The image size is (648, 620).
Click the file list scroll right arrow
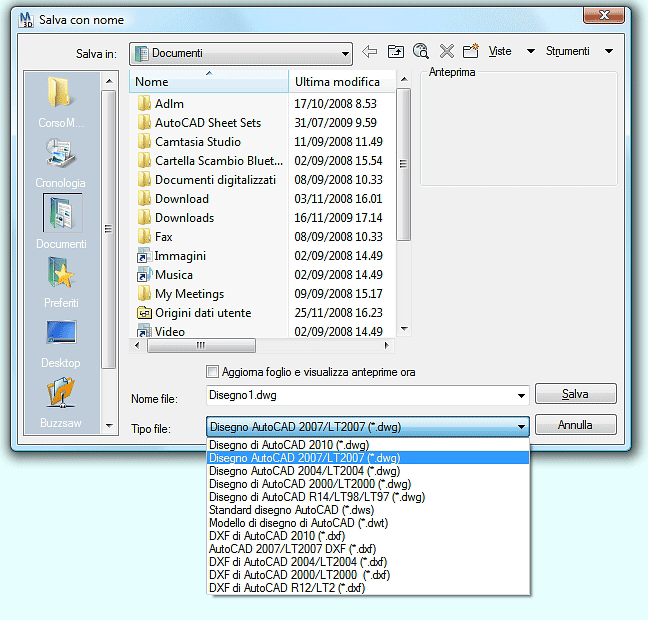(386, 345)
